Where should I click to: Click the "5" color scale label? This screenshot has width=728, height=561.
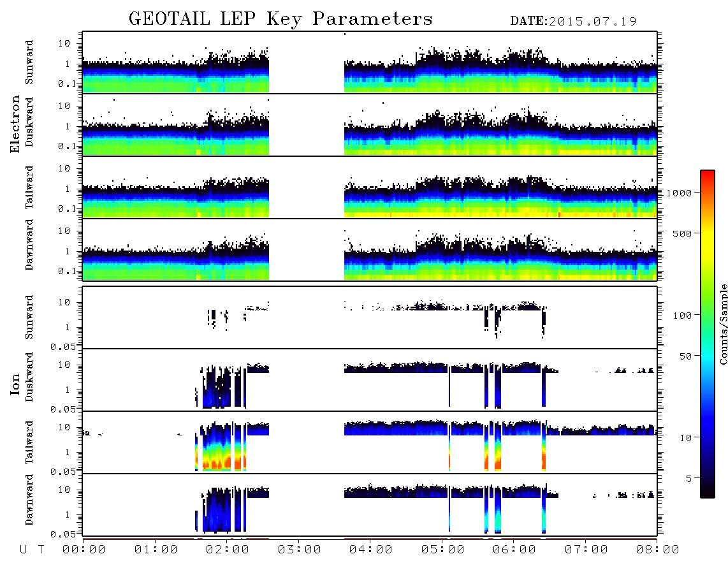point(688,479)
